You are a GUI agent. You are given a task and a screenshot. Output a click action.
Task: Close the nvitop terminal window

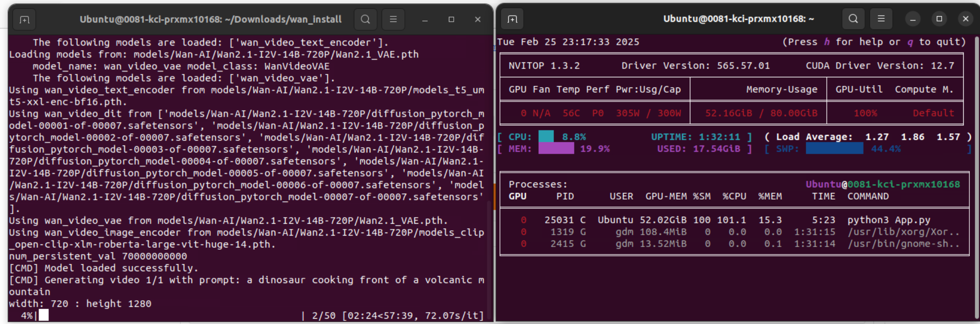click(965, 19)
